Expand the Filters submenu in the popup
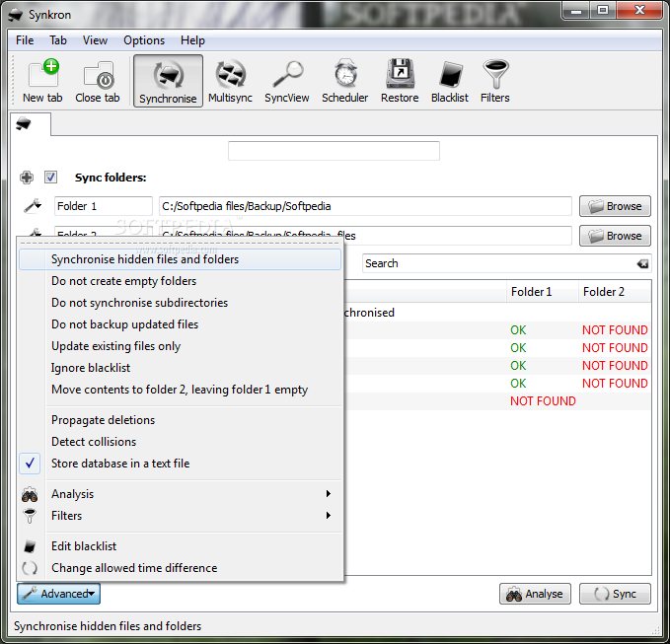Viewport: 670px width, 644px height. tap(180, 516)
